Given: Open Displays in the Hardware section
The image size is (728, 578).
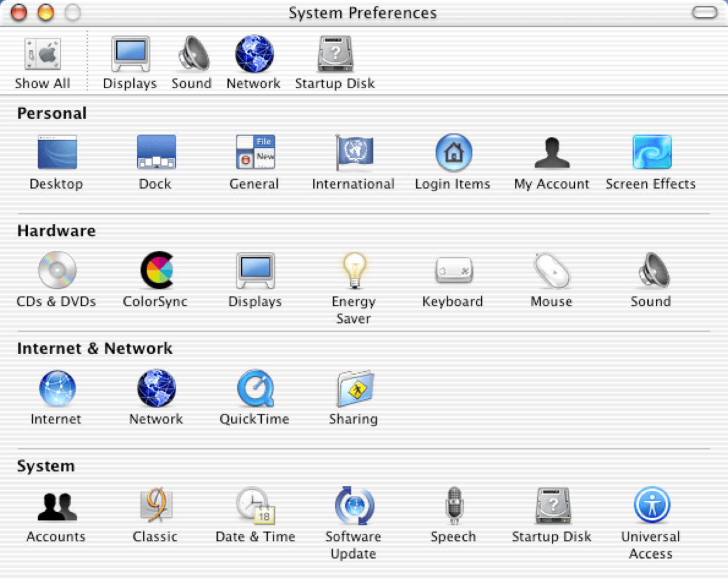Looking at the screenshot, I should click(x=255, y=271).
